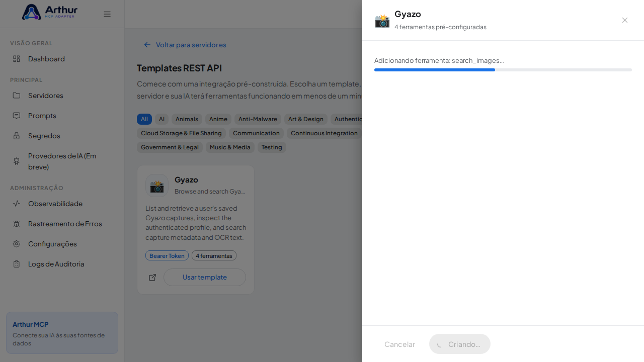Filter templates by Testing
The height and width of the screenshot is (362, 644).
coord(272,147)
